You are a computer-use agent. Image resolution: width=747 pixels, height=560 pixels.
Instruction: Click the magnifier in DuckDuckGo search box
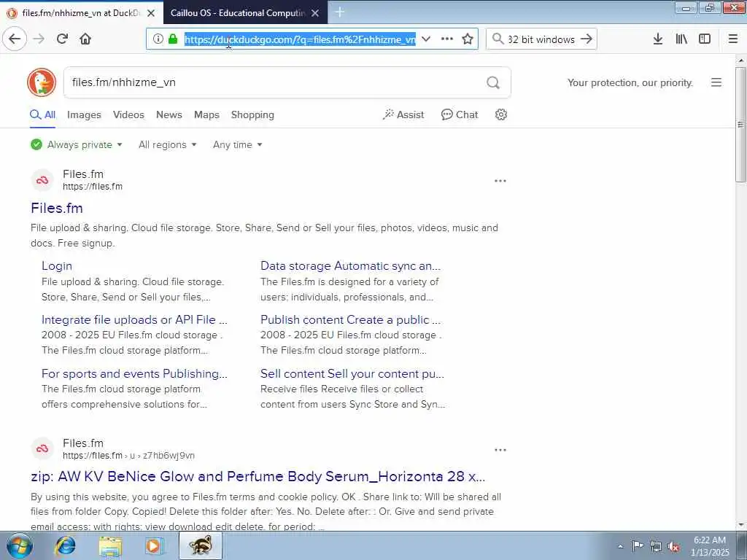point(493,83)
